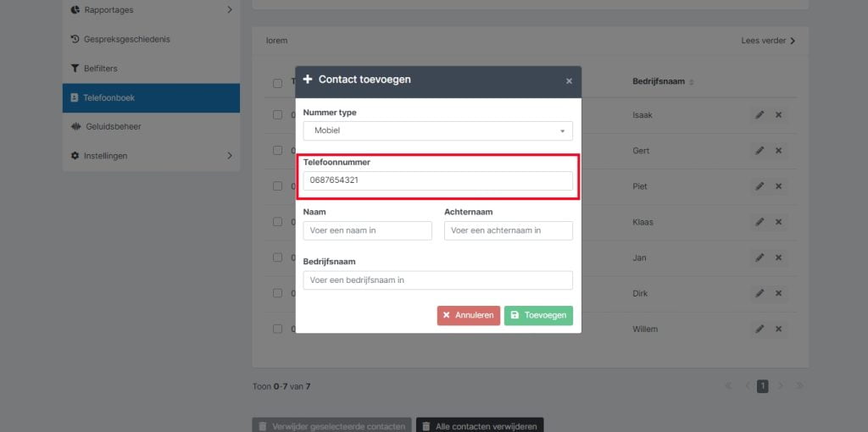Go to the next page arrow

click(x=781, y=386)
